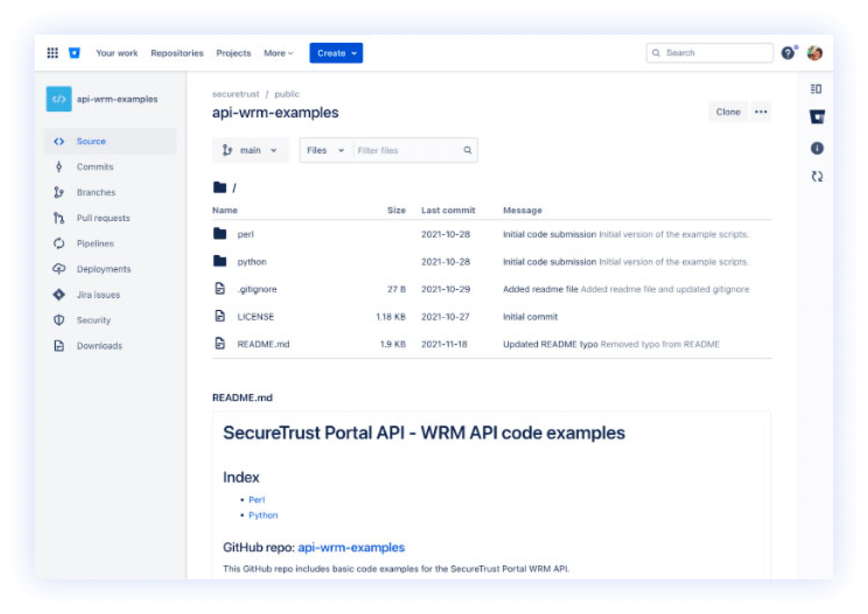This screenshot has width=868, height=614.
Task: Open Projects in top navigation
Action: click(233, 53)
